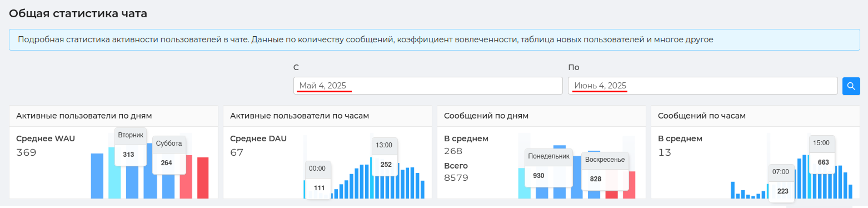Click the first blue bar in the weekly users chart
The width and height of the screenshot is (868, 208).
97,176
